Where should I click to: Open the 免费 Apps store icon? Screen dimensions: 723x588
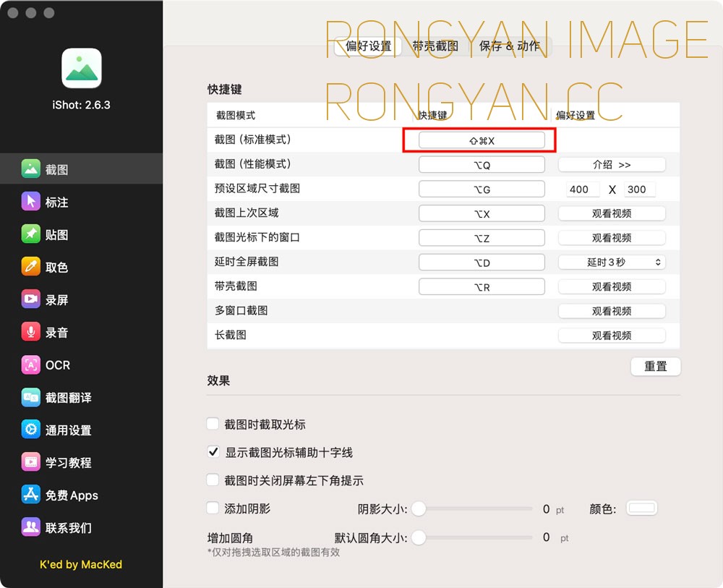pos(31,495)
